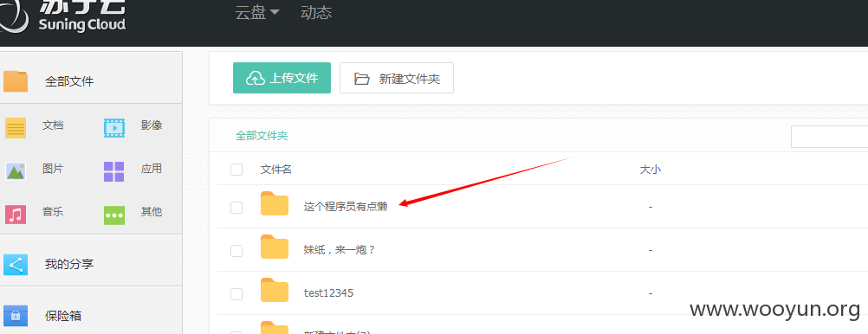Viewport: 868px width, 334px height.
Task: Click the folder icon of test12345
Action: click(275, 290)
